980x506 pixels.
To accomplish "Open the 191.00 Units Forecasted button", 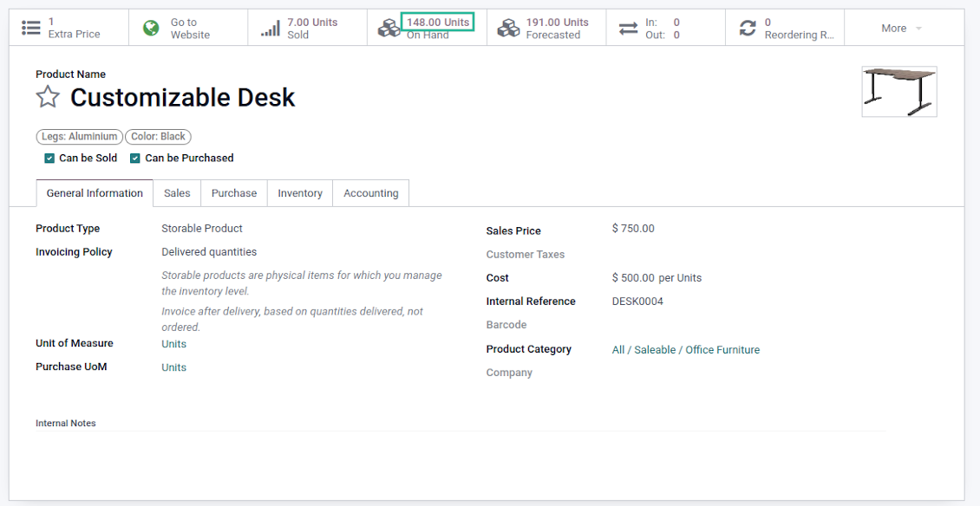I will coord(546,28).
